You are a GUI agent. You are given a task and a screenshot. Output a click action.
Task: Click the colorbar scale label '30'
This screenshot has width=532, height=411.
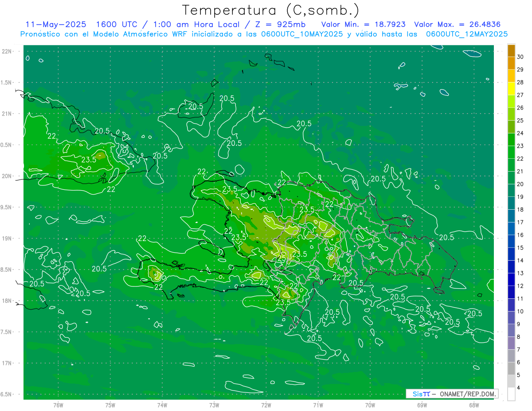click(x=520, y=57)
